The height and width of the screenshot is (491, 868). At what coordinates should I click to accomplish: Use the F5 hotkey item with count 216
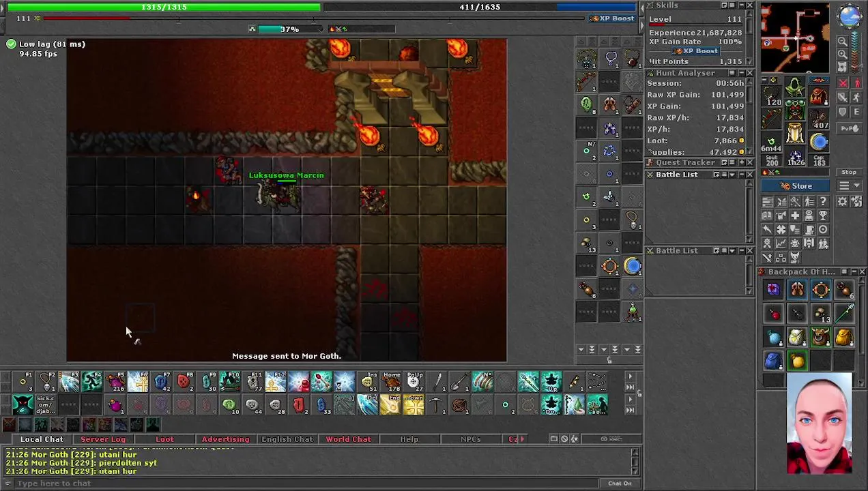click(x=115, y=382)
